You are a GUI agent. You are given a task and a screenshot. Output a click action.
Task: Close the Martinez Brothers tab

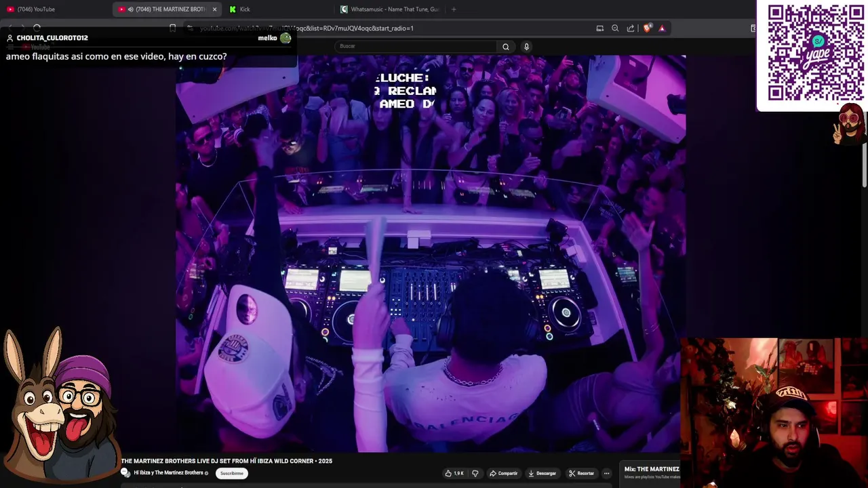point(214,9)
